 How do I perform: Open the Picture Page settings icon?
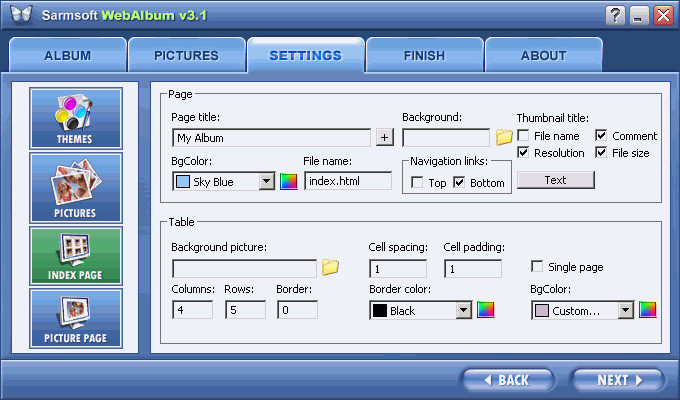point(76,318)
